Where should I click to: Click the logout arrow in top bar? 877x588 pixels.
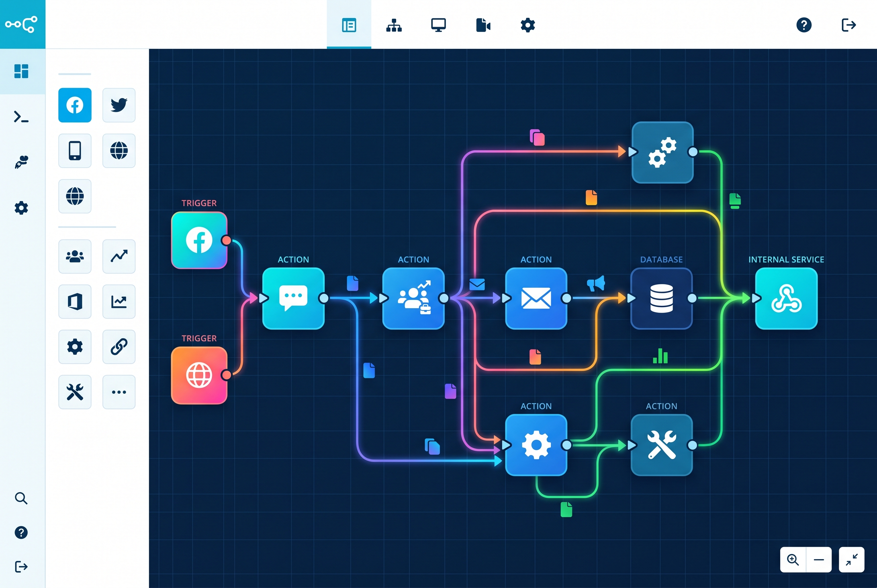[849, 25]
